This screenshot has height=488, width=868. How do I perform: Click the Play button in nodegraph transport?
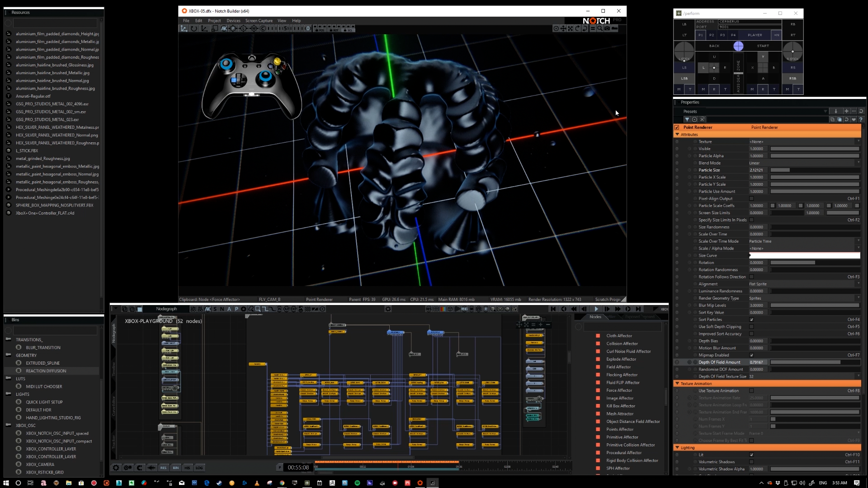click(596, 309)
